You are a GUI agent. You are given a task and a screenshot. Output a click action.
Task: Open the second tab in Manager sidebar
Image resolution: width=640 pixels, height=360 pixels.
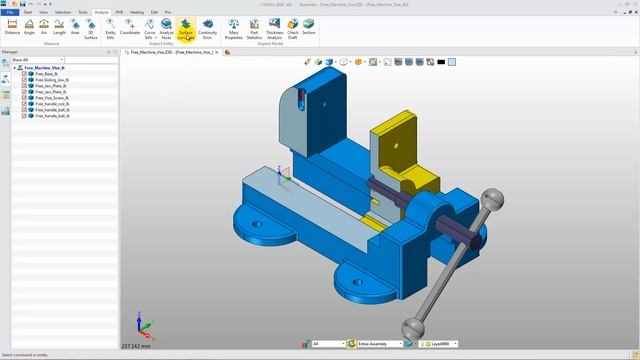[x=5, y=79]
